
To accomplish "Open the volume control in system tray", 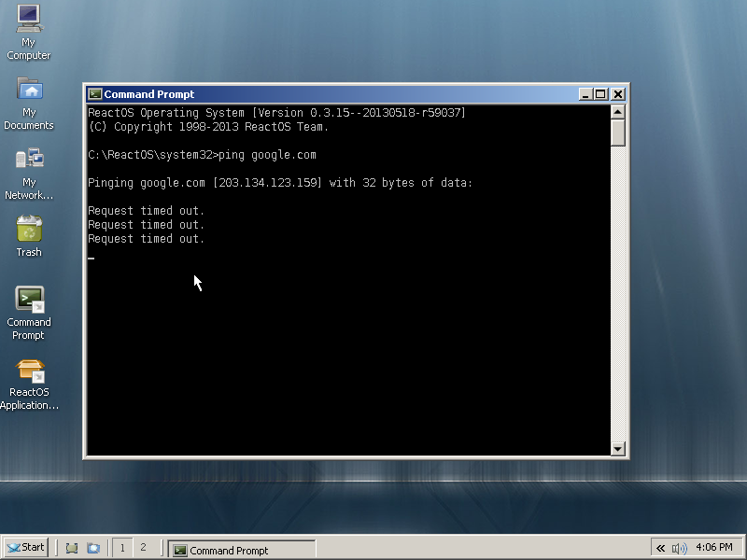I will point(679,548).
